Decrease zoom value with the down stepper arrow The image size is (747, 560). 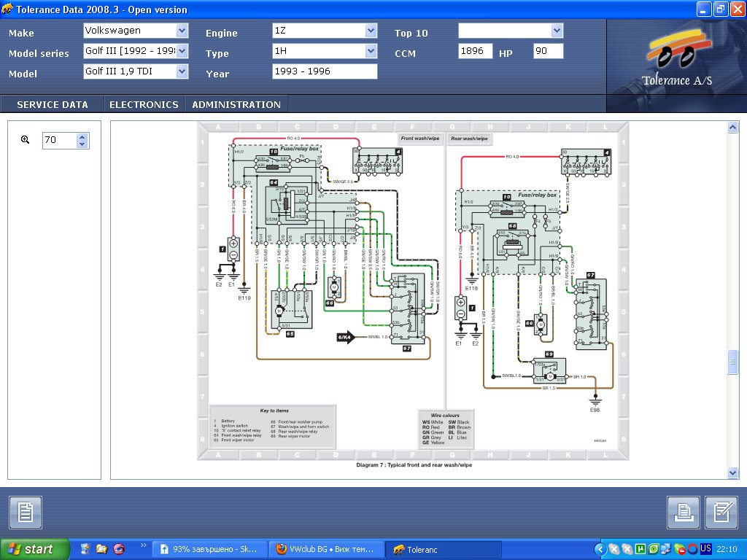(x=82, y=144)
